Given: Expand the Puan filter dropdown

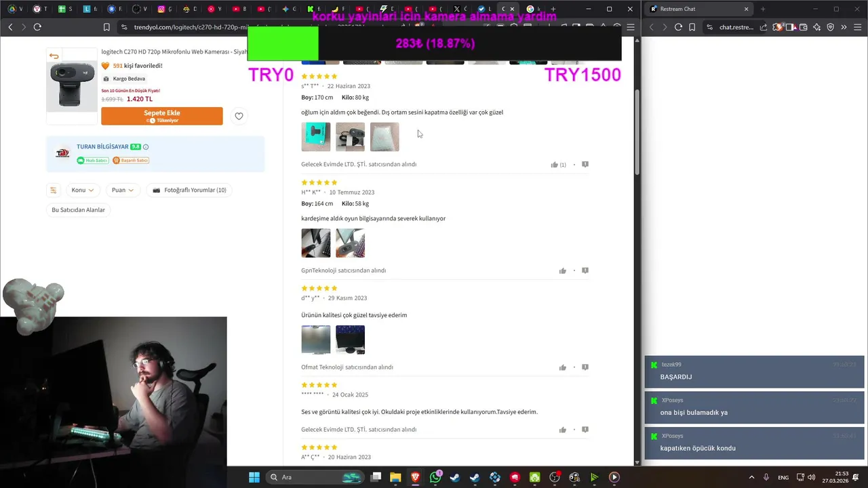Looking at the screenshot, I should pyautogui.click(x=123, y=190).
